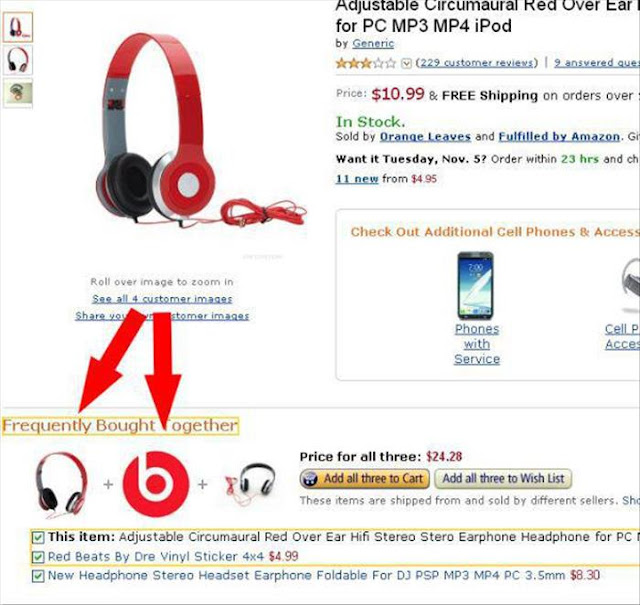
Task: Select the third product thumbnail
Action: pos(18,93)
